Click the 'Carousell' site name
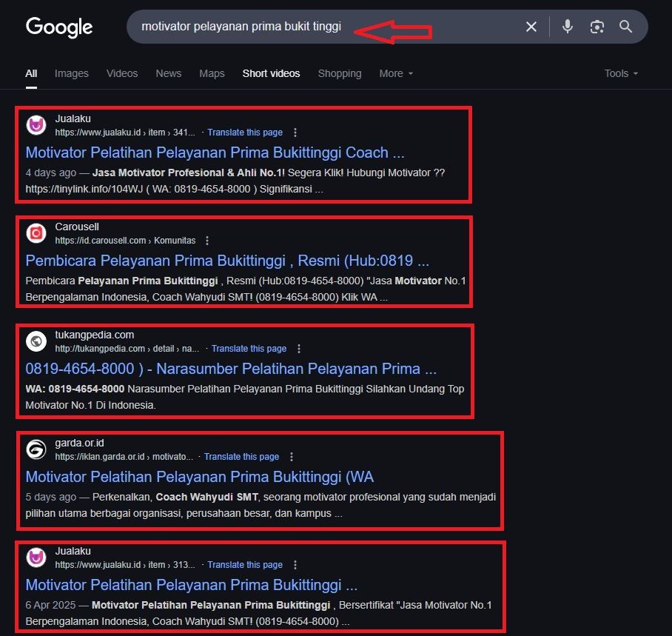The image size is (672, 636). pos(77,227)
